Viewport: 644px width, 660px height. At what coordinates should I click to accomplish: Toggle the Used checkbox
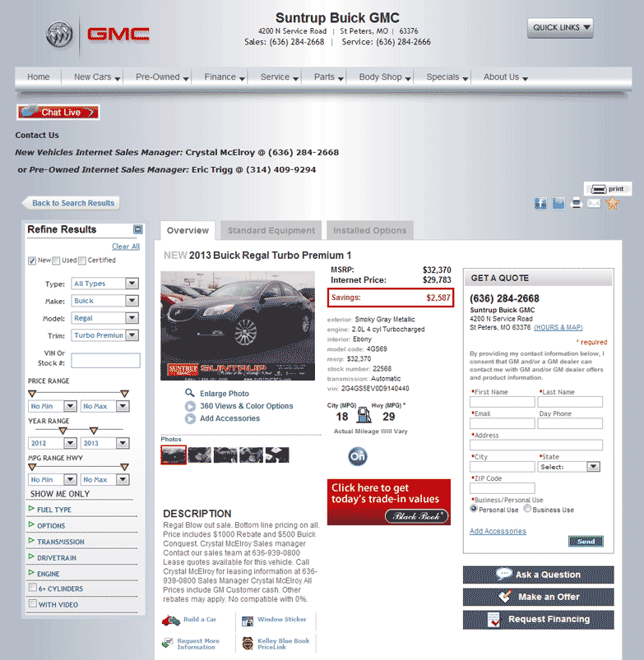pos(56,261)
